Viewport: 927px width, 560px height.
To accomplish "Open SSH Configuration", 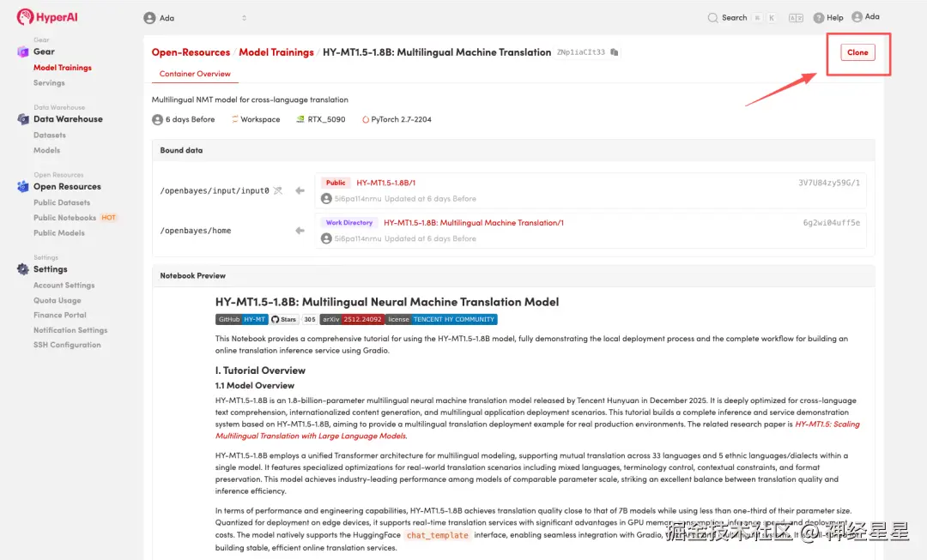I will pyautogui.click(x=67, y=345).
